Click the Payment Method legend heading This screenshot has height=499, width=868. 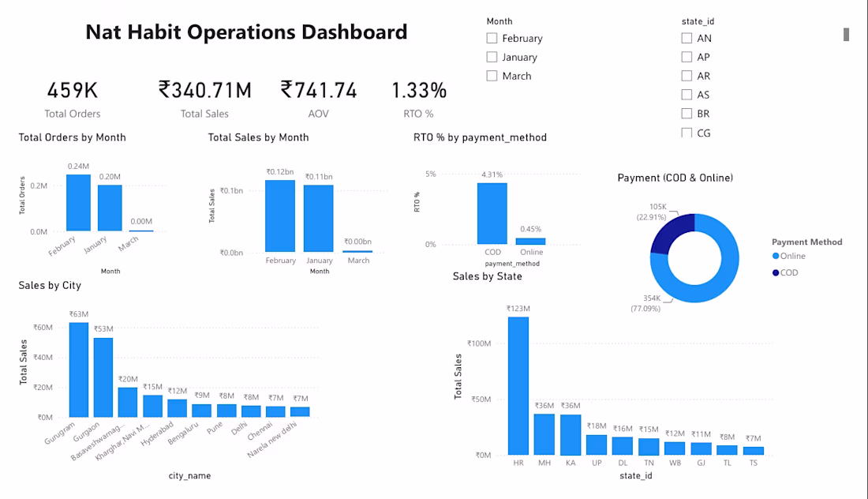(807, 242)
